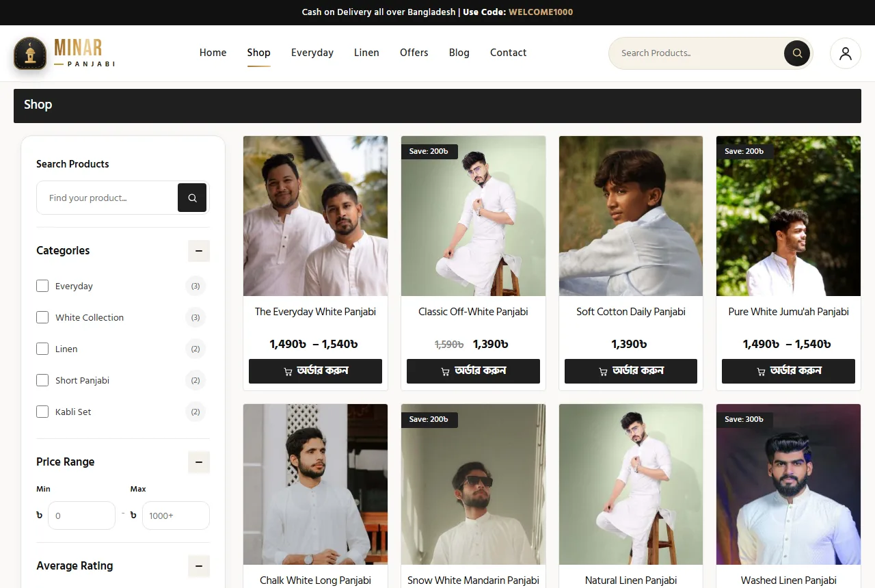This screenshot has width=875, height=588.
Task: Open the Classic Off-White Panjabi image
Action: [473, 216]
